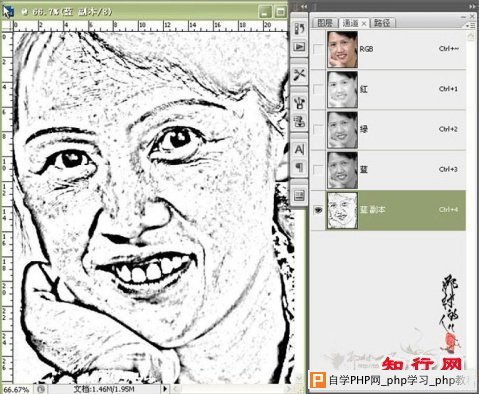Open the Channels panel flyout menu
The image size is (479, 394).
click(x=471, y=25)
